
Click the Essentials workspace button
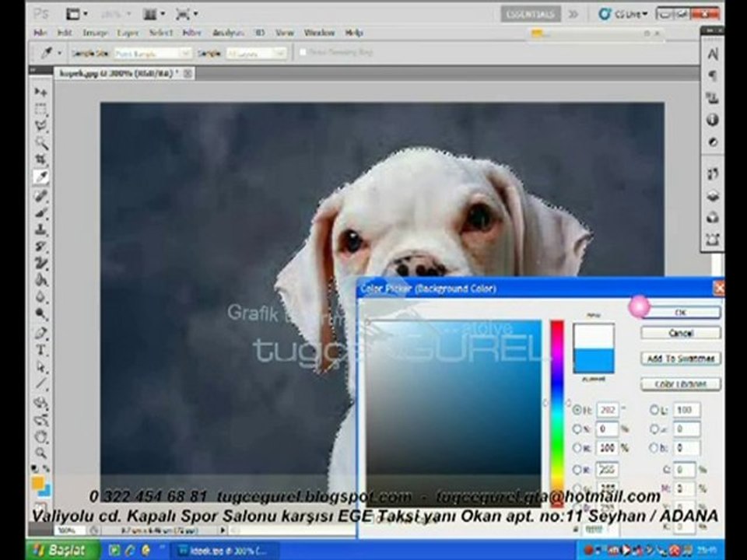530,14
